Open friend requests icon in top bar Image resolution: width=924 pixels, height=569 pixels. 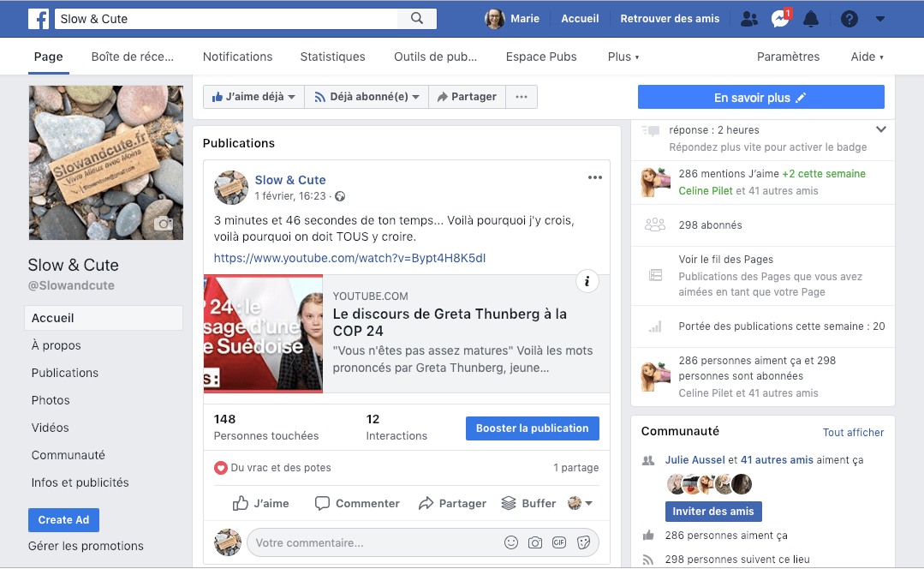coord(749,19)
